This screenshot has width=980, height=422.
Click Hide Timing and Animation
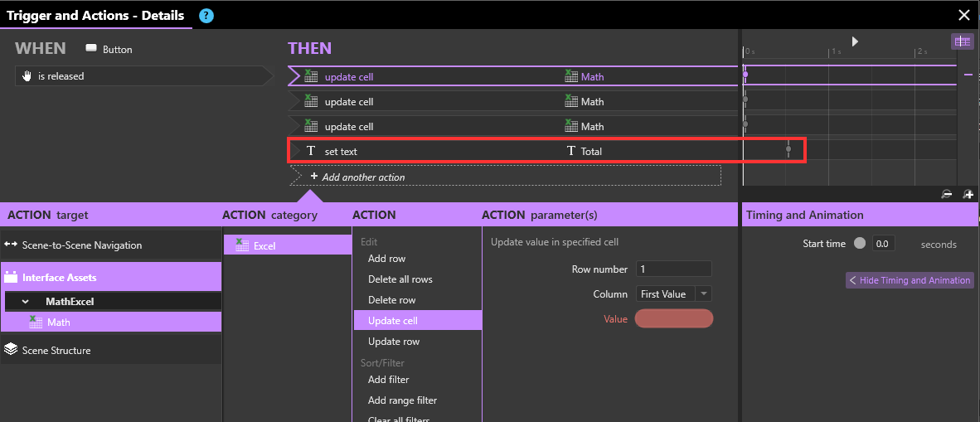910,280
